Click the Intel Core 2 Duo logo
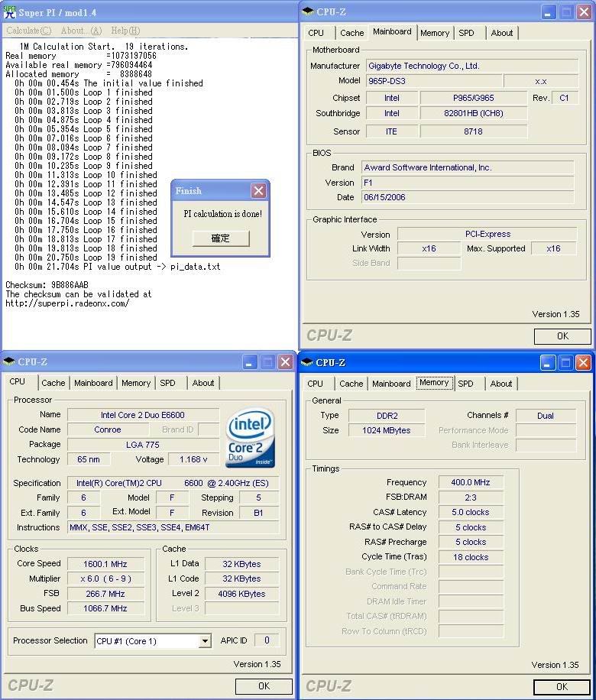 point(250,438)
